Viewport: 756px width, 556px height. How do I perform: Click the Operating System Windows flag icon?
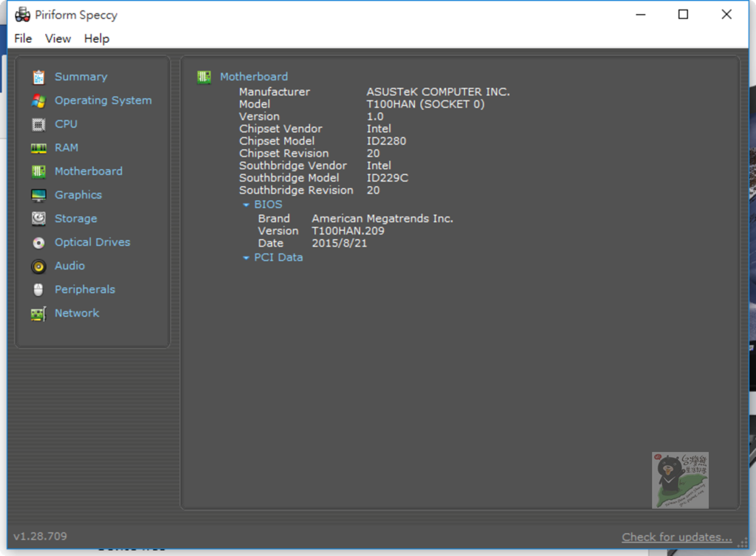tap(38, 100)
